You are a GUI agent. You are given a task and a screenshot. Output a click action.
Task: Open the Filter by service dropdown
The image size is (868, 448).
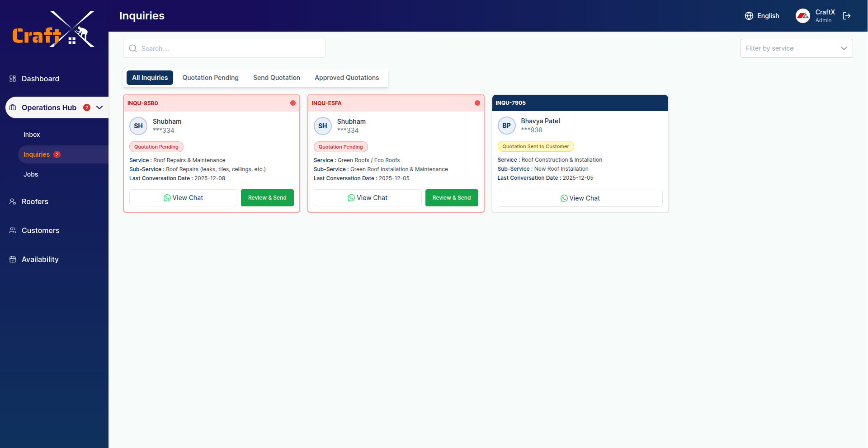(x=796, y=48)
